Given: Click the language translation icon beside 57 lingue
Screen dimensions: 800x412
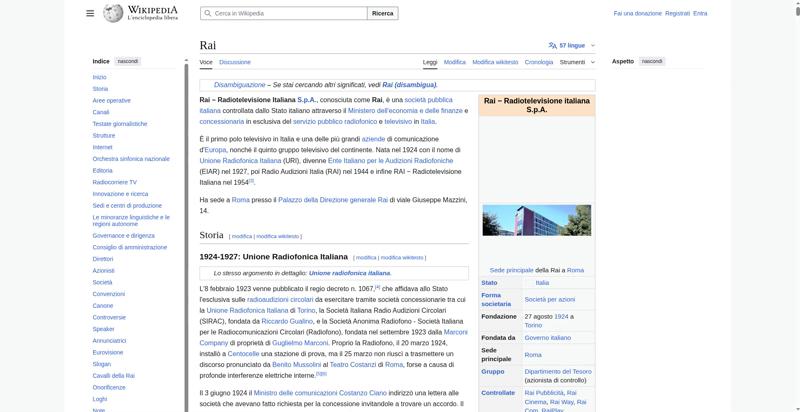Looking at the screenshot, I should click(553, 45).
